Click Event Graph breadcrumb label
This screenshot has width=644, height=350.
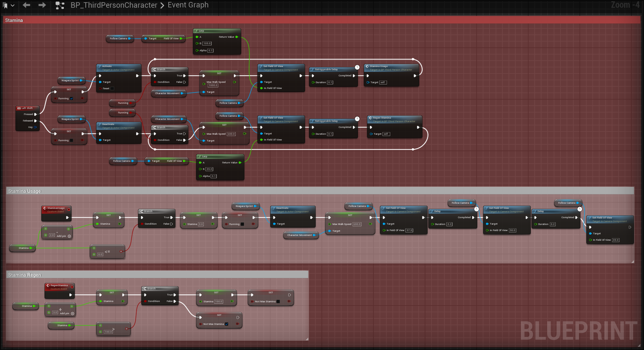[x=188, y=5]
